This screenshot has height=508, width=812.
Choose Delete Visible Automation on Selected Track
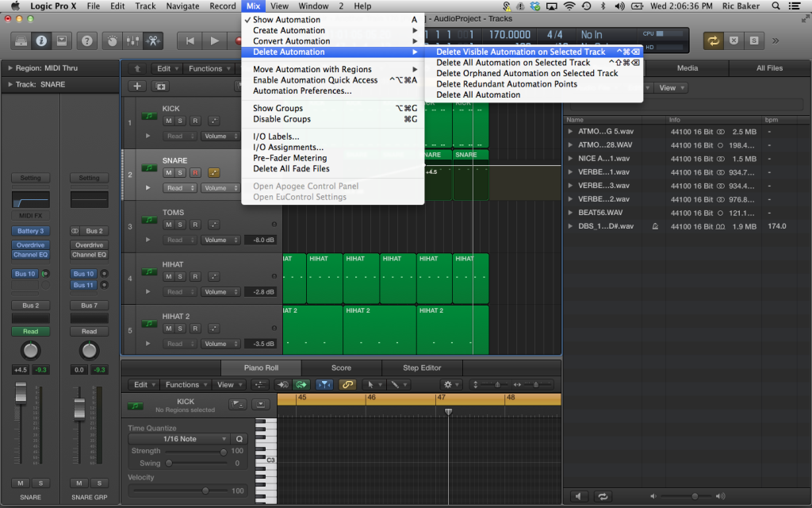[x=534, y=52]
